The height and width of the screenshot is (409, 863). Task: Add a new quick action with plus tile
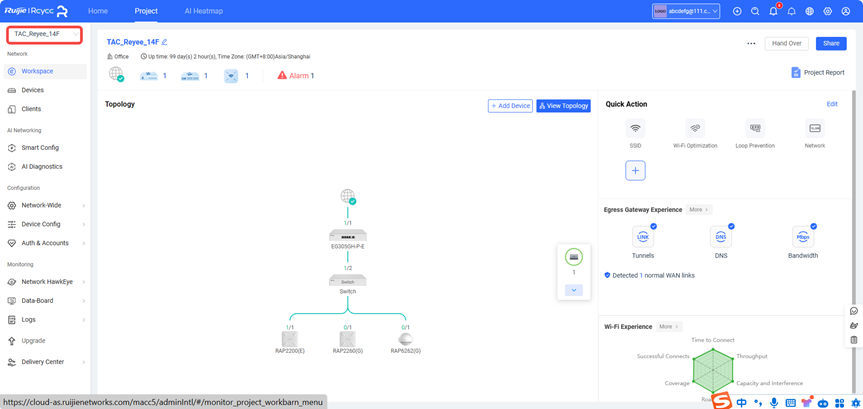[x=635, y=171]
